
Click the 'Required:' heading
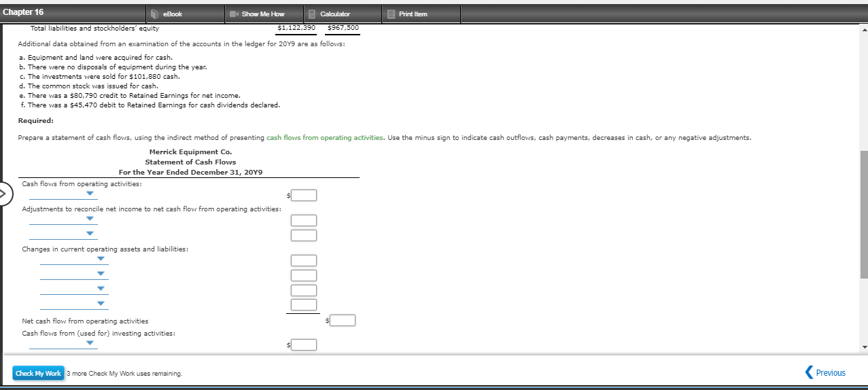tap(36, 120)
